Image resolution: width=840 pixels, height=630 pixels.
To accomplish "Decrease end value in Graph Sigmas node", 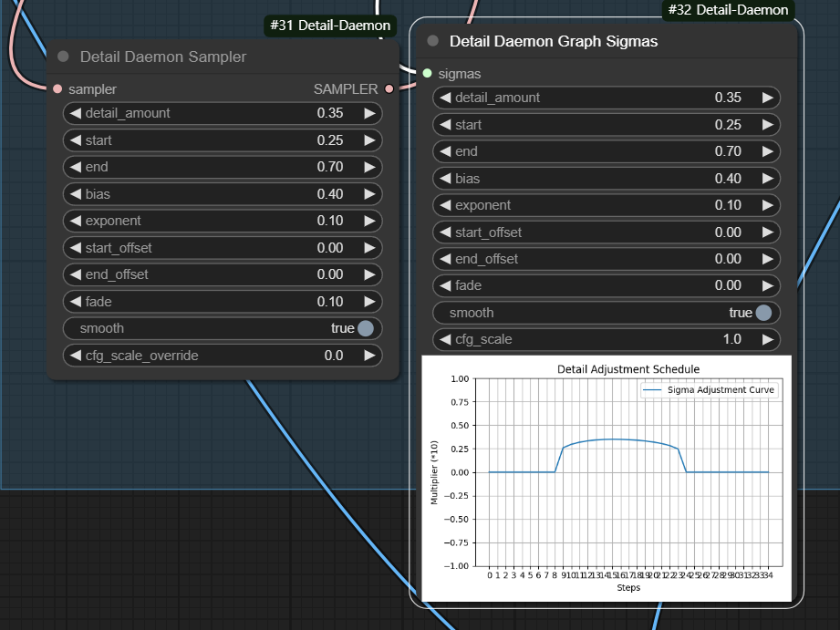I will [445, 151].
